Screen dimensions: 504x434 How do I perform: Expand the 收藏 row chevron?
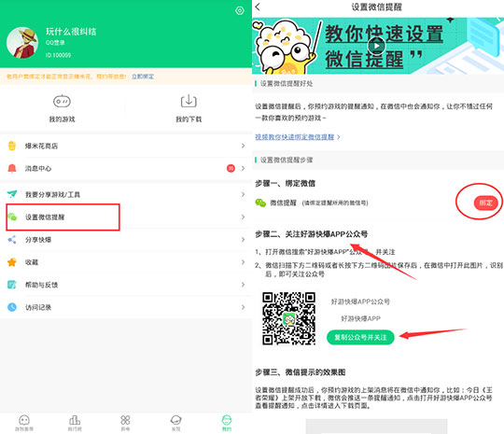[x=243, y=262]
